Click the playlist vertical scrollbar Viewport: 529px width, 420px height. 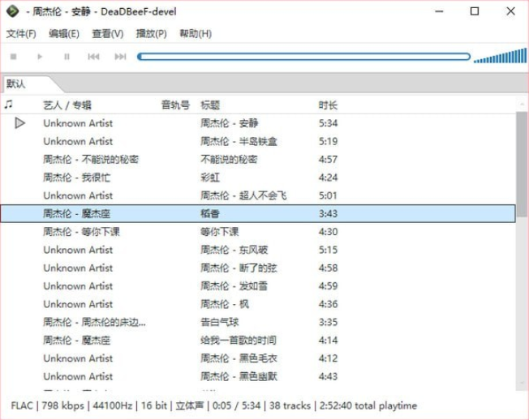point(522,162)
